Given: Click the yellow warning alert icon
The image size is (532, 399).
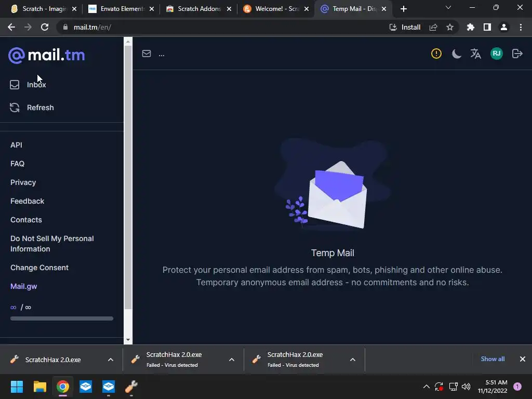Looking at the screenshot, I should click(436, 54).
